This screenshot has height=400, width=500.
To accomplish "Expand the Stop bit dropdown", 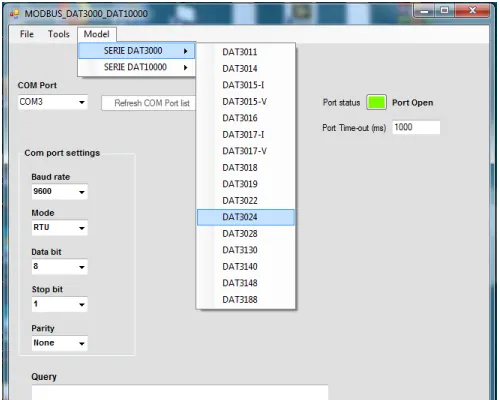I will coord(60,304).
